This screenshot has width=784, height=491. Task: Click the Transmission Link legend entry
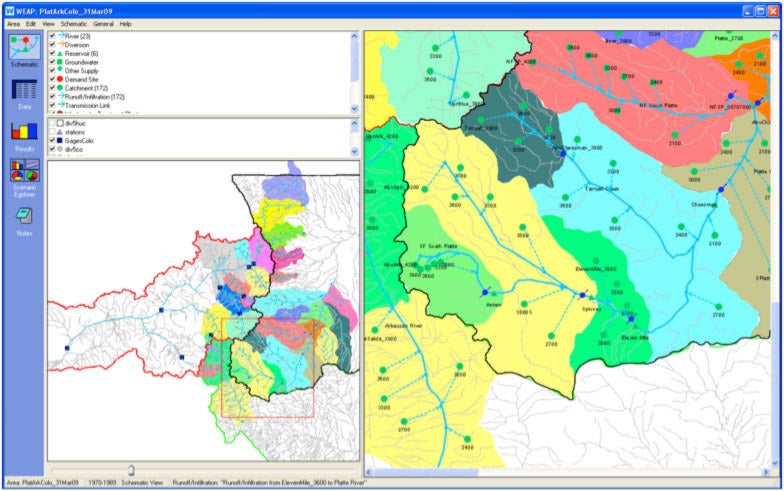(96, 106)
